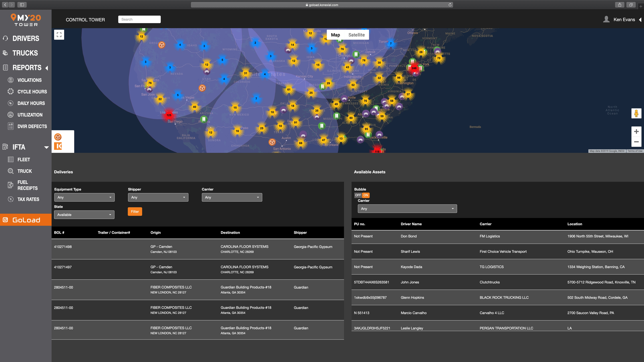Toggle fullscreen map view icon
Image resolution: width=644 pixels, height=362 pixels.
(x=59, y=35)
